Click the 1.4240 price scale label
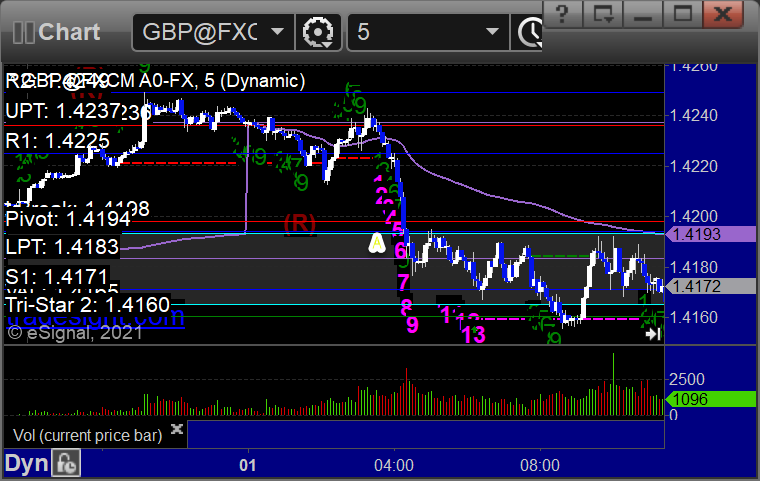 coord(694,115)
